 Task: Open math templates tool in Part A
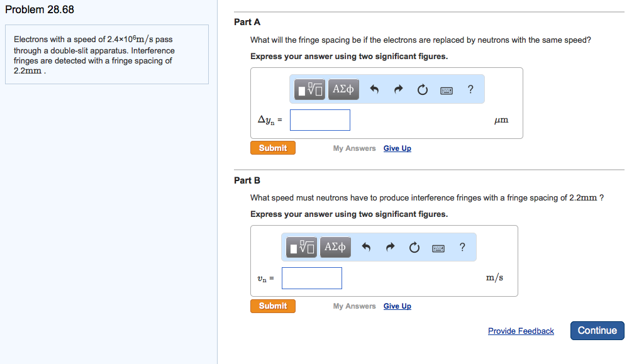(x=311, y=89)
